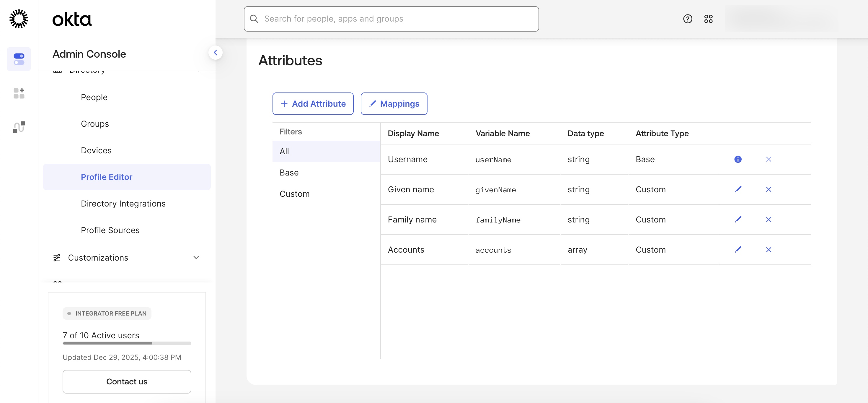Delete the Accounts attribute with X icon

click(x=769, y=250)
